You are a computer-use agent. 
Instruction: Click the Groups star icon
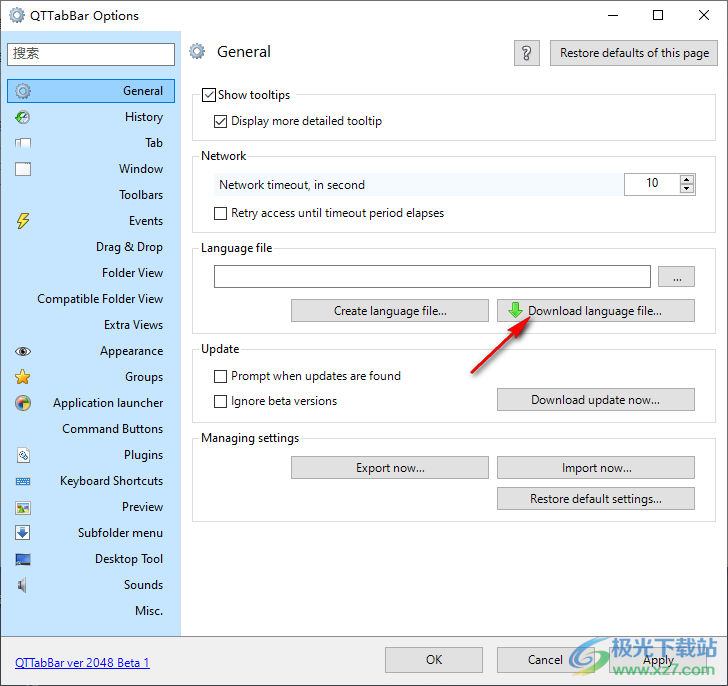point(23,377)
